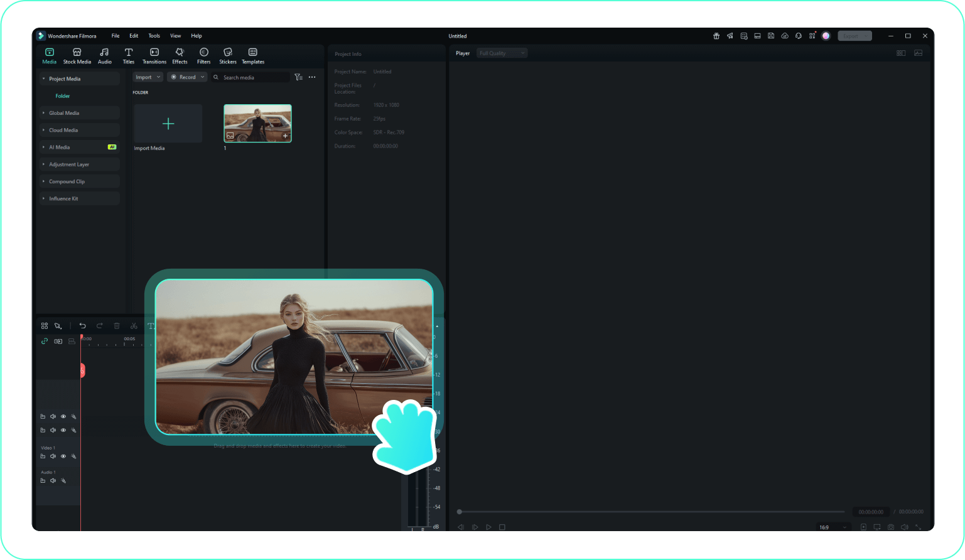965x560 pixels.
Task: Expand the Adjustment Layer section
Action: click(x=79, y=164)
